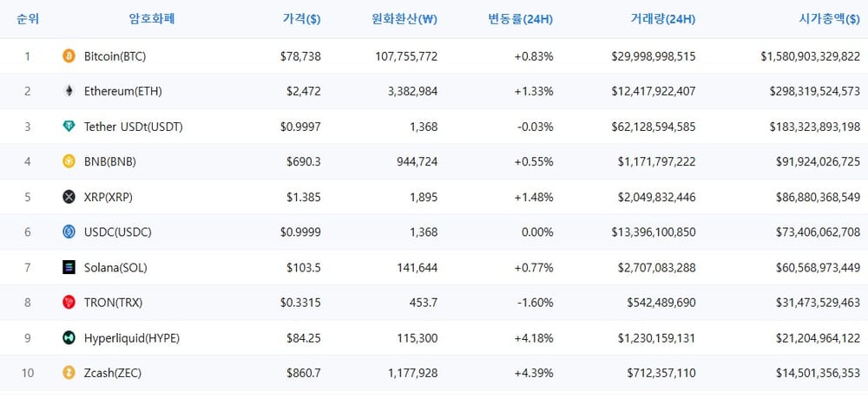Click Zcash market cap $14,501,356,353
Viewport: 868px width, 398px height.
coord(818,373)
